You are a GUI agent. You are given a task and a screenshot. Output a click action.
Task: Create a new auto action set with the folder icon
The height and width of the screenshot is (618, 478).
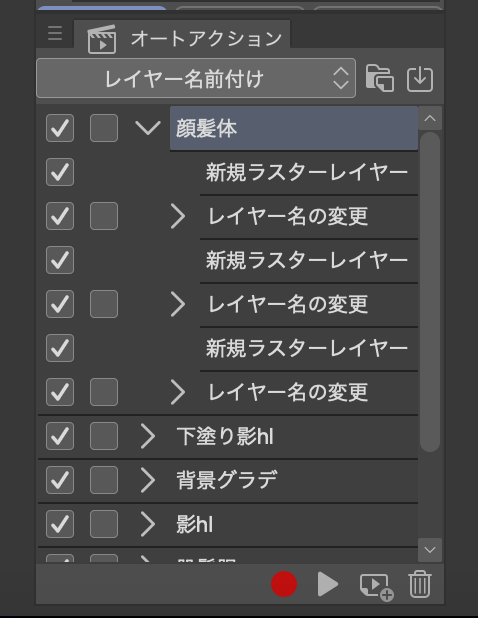[x=380, y=78]
